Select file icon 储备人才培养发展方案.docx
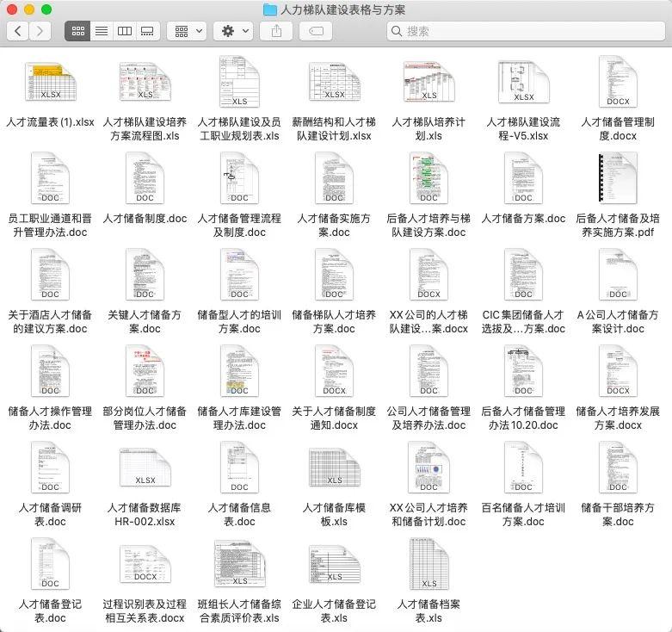 click(x=618, y=370)
